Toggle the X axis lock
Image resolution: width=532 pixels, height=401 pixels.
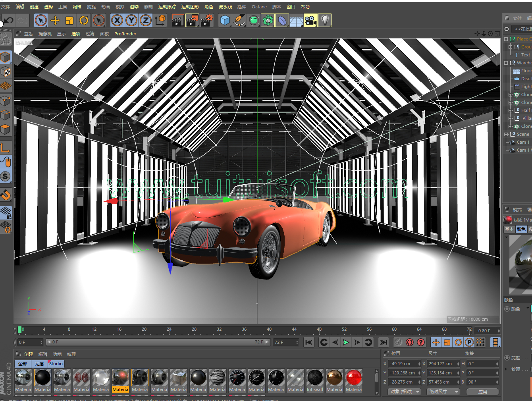point(117,20)
